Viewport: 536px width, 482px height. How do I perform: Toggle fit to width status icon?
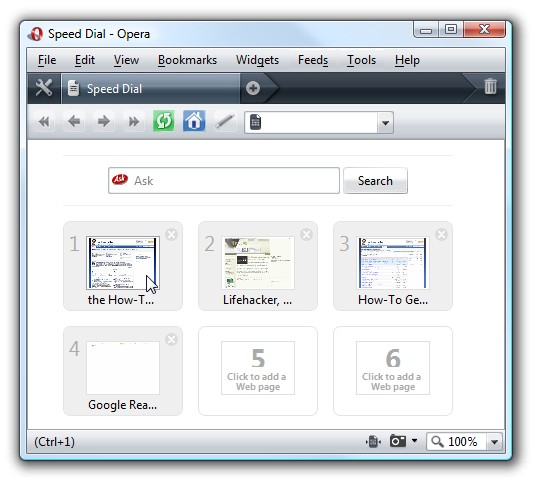tap(373, 442)
